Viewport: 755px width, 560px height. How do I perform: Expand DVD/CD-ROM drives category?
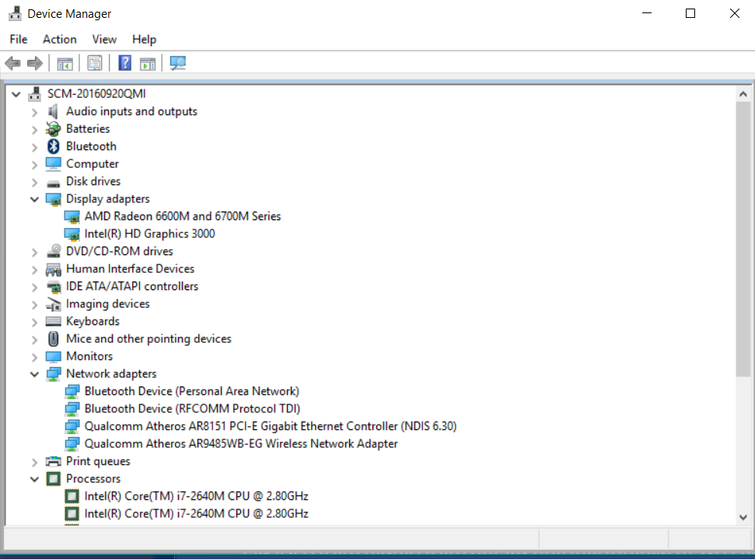tap(34, 252)
